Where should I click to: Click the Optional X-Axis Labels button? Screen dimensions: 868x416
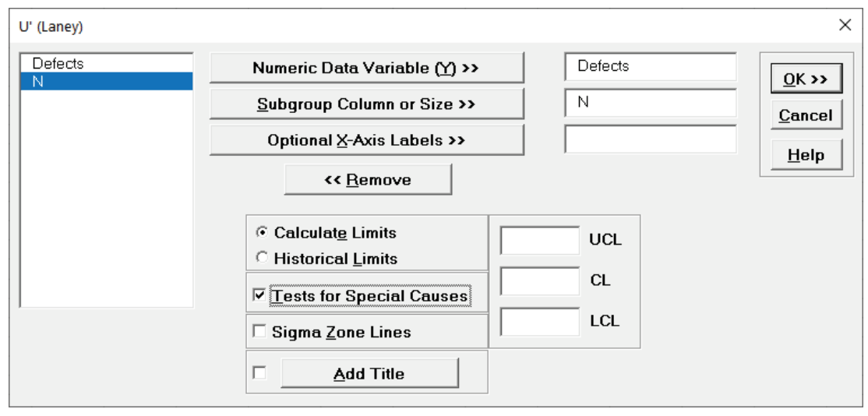pyautogui.click(x=366, y=141)
